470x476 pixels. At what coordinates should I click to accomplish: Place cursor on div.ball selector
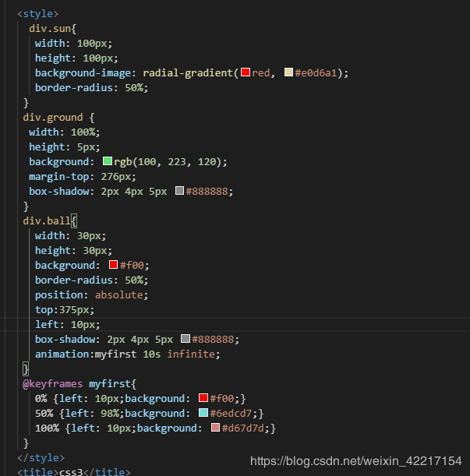coord(47,220)
